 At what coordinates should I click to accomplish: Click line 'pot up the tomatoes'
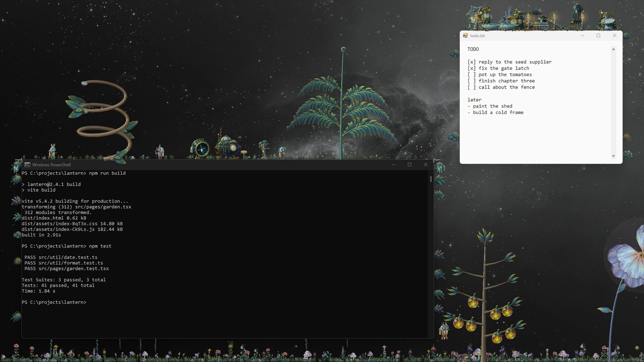500,75
